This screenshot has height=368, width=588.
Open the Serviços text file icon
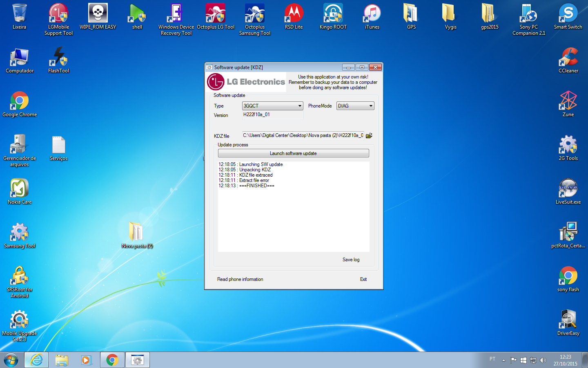[59, 148]
